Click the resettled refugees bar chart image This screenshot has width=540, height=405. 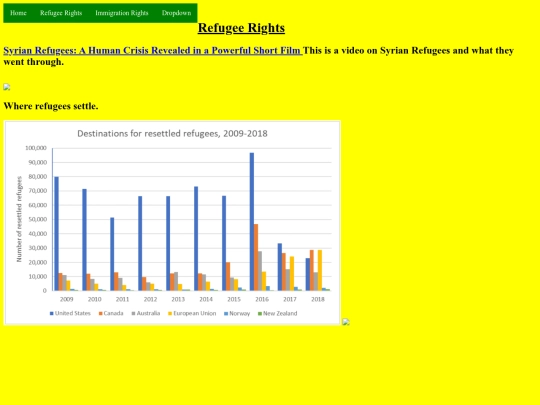[172, 222]
